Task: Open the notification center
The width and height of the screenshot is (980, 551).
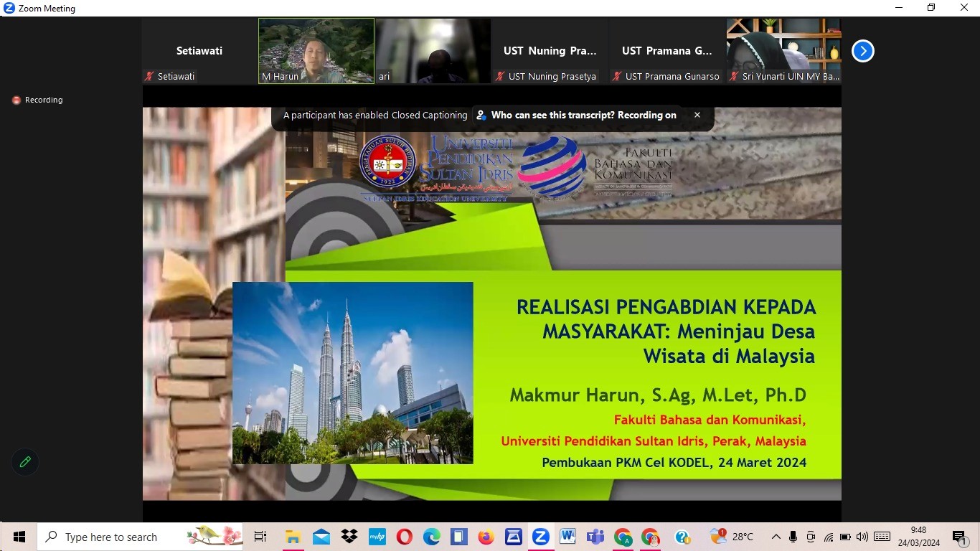Action: (960, 537)
